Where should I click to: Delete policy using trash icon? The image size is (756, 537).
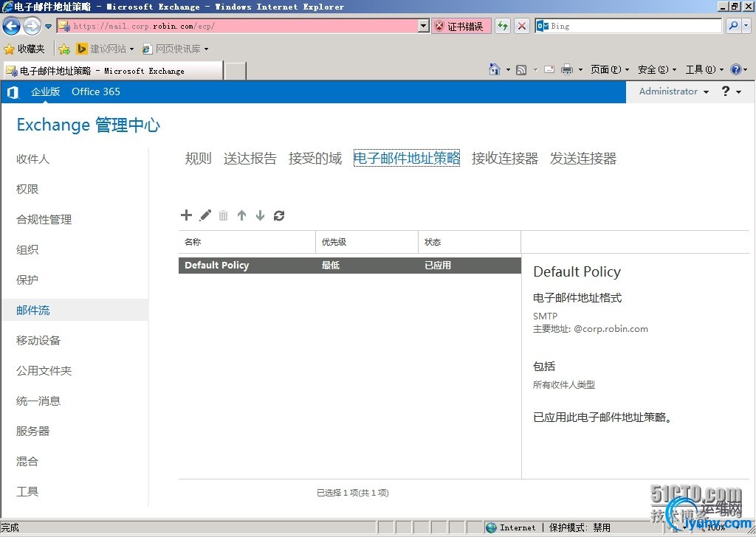pyautogui.click(x=223, y=215)
